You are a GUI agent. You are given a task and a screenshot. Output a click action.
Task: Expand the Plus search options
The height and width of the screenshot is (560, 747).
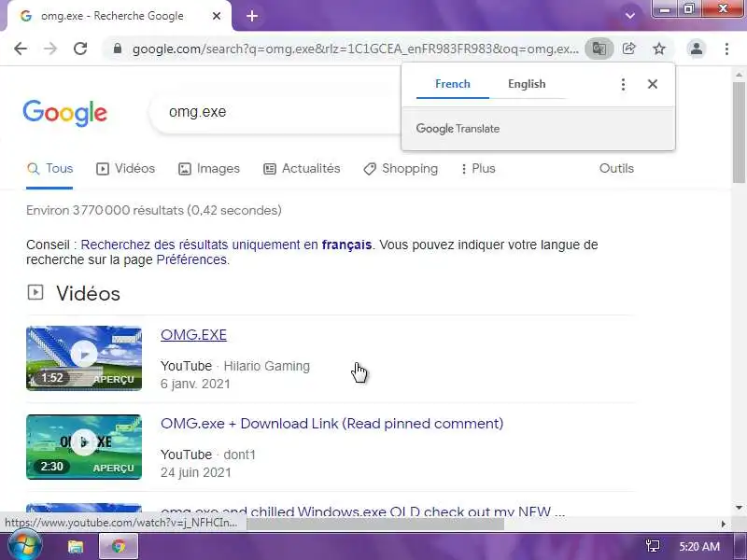click(x=478, y=169)
